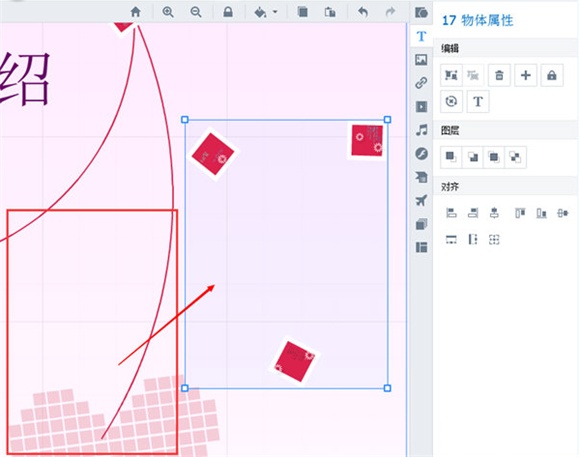Open the music insert tool in the sidebar
Screen dimensions: 580x457
tap(421, 130)
